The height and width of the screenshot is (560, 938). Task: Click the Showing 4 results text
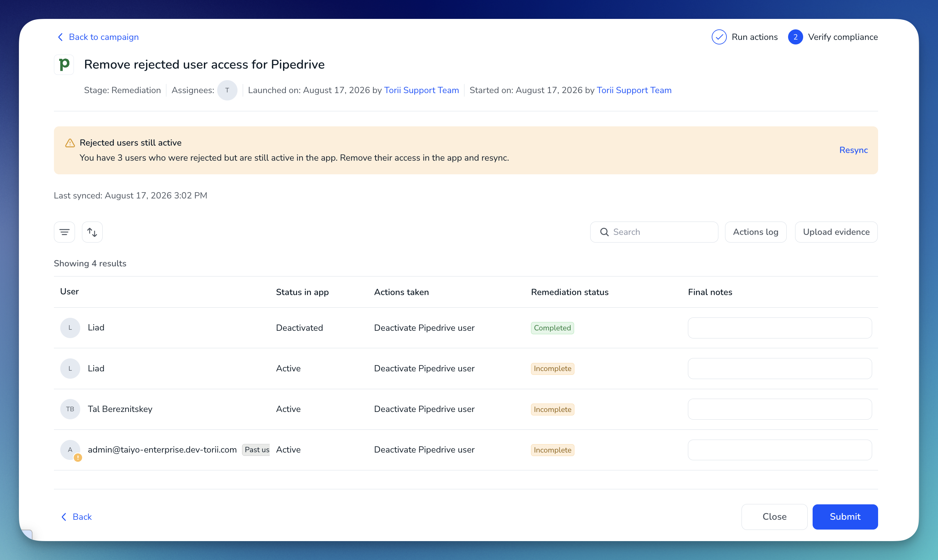point(90,264)
